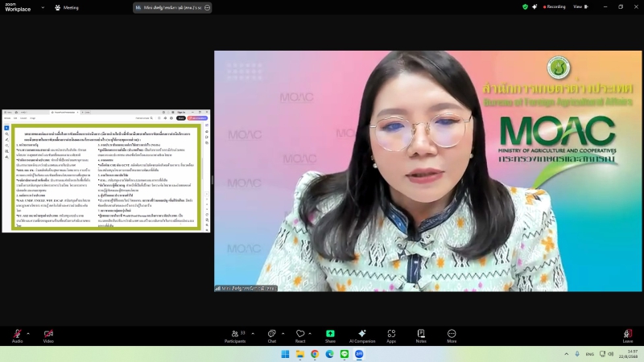The height and width of the screenshot is (362, 644).
Task: Open the View layout menu
Action: (578, 6)
